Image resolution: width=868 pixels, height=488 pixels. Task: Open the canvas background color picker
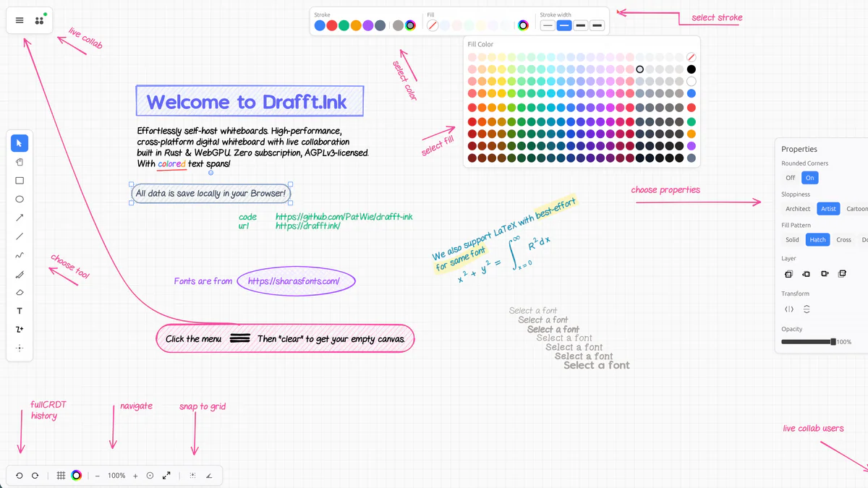[77, 475]
